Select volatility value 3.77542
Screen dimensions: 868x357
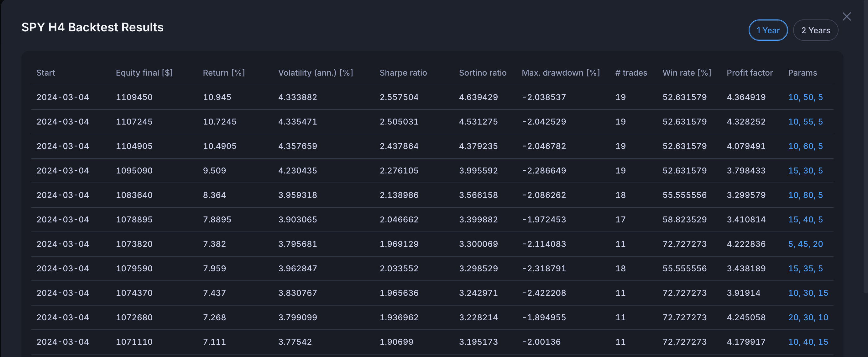point(295,342)
